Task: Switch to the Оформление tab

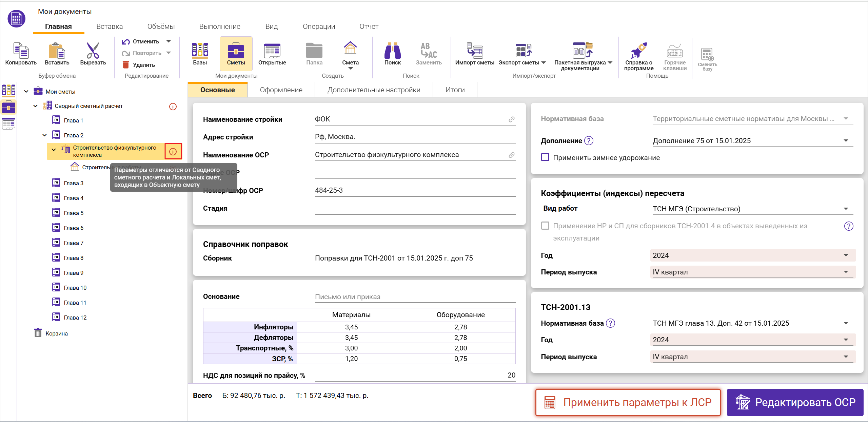Action: click(281, 90)
